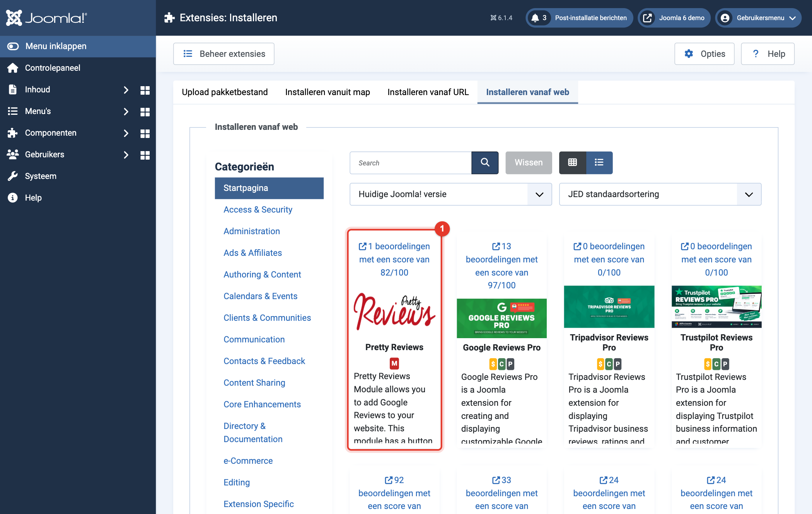This screenshot has height=514, width=812.
Task: Select the Access & Security category
Action: (258, 209)
